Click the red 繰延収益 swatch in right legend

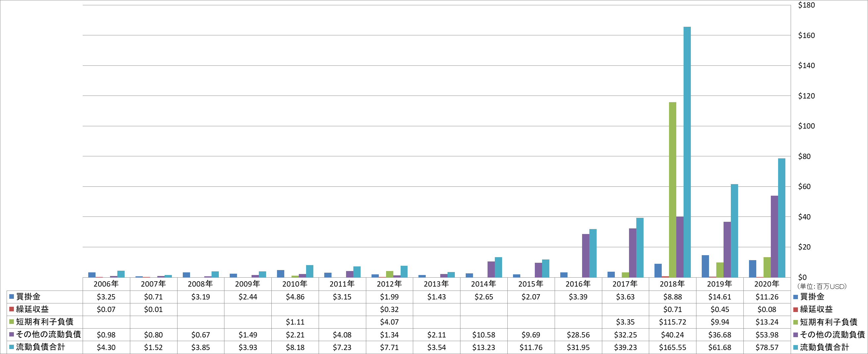tap(796, 309)
